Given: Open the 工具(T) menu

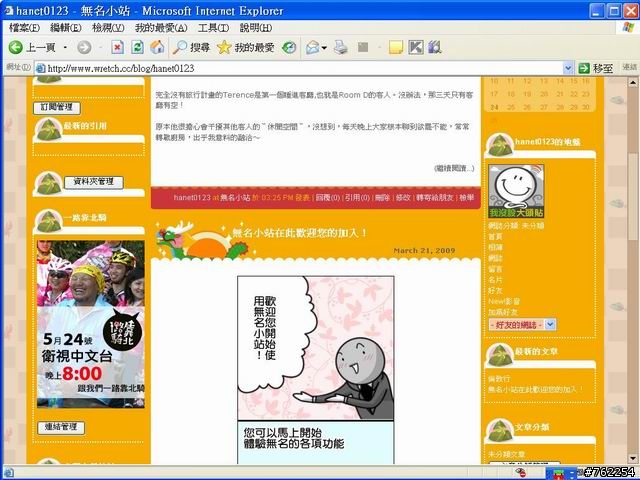Looking at the screenshot, I should [213, 28].
